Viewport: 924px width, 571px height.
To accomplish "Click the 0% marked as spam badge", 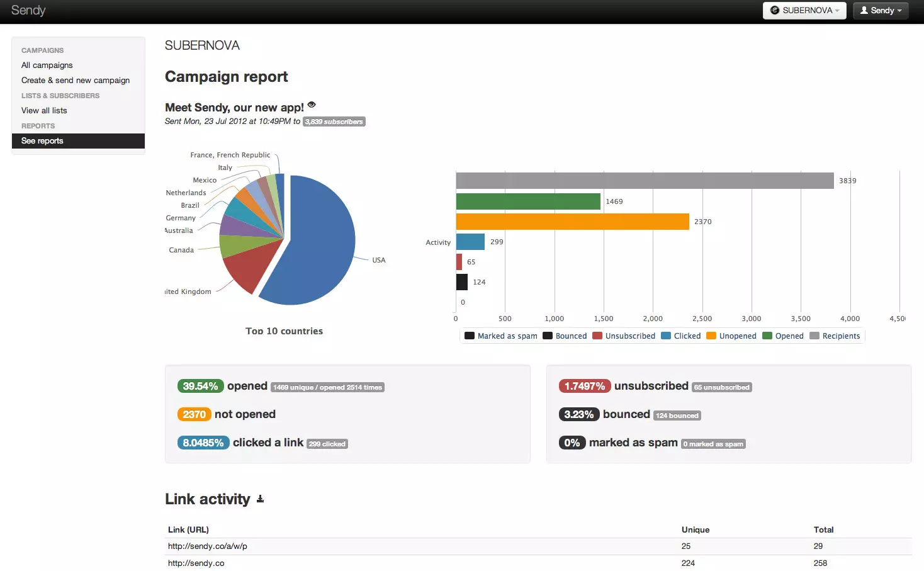I will click(x=572, y=443).
